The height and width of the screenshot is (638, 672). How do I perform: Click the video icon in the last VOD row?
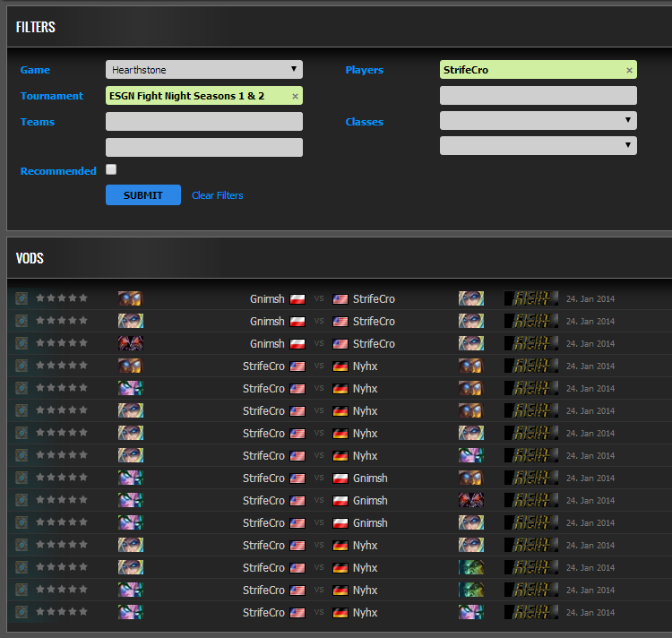22,612
